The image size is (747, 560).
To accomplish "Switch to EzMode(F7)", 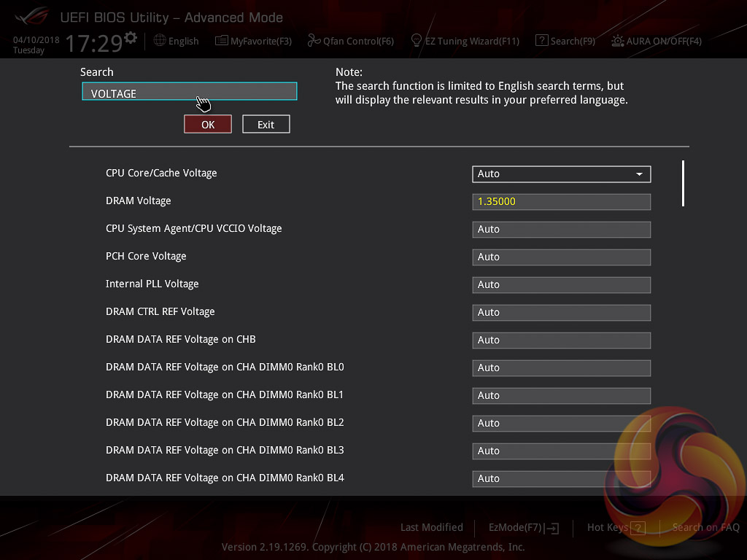I will [516, 527].
